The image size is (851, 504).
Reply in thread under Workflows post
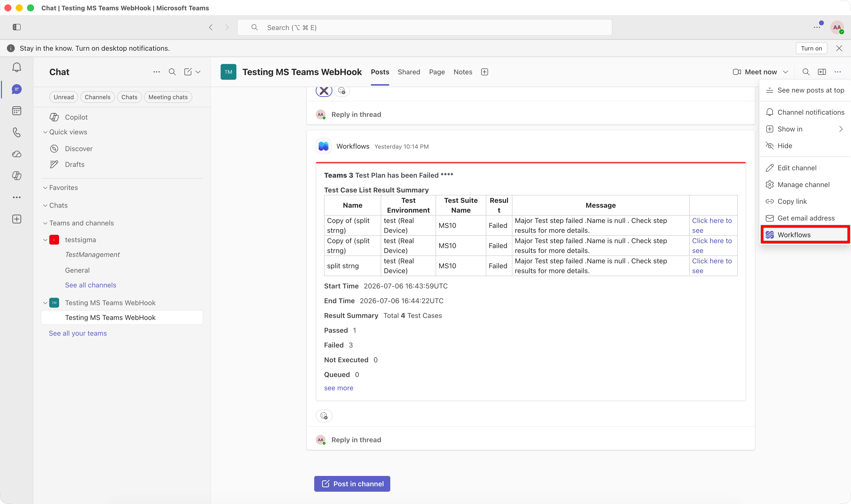tap(356, 440)
